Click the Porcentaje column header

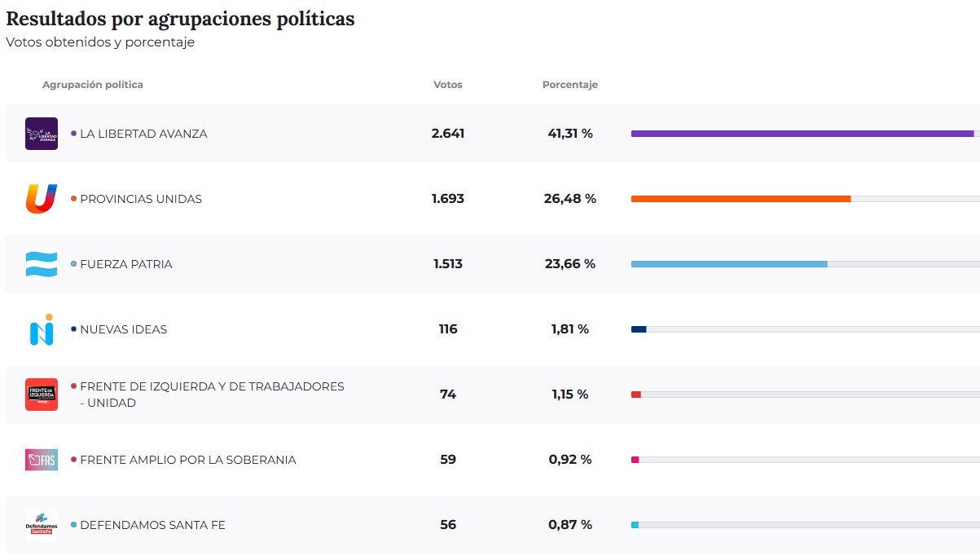tap(570, 85)
